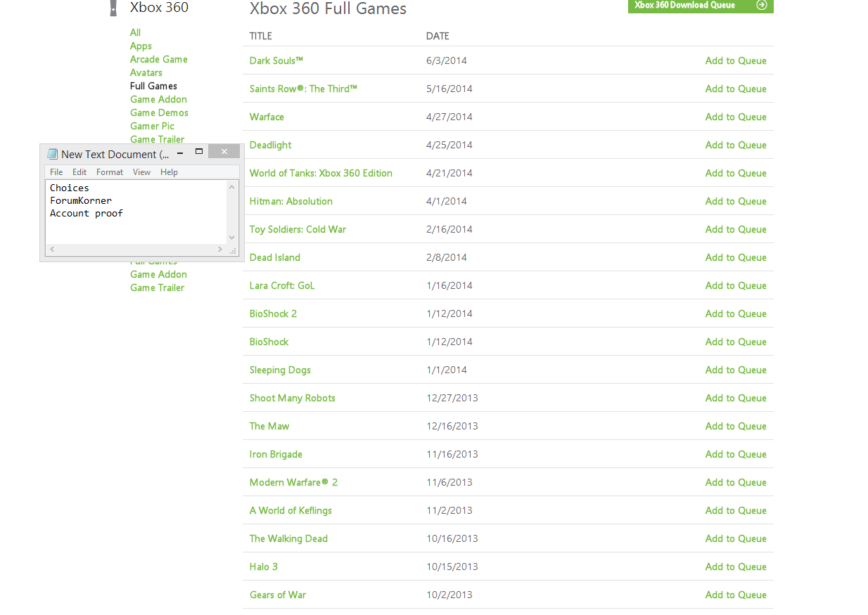This screenshot has height=615, width=868.
Task: Close the New Text Document window
Action: pyautogui.click(x=224, y=152)
